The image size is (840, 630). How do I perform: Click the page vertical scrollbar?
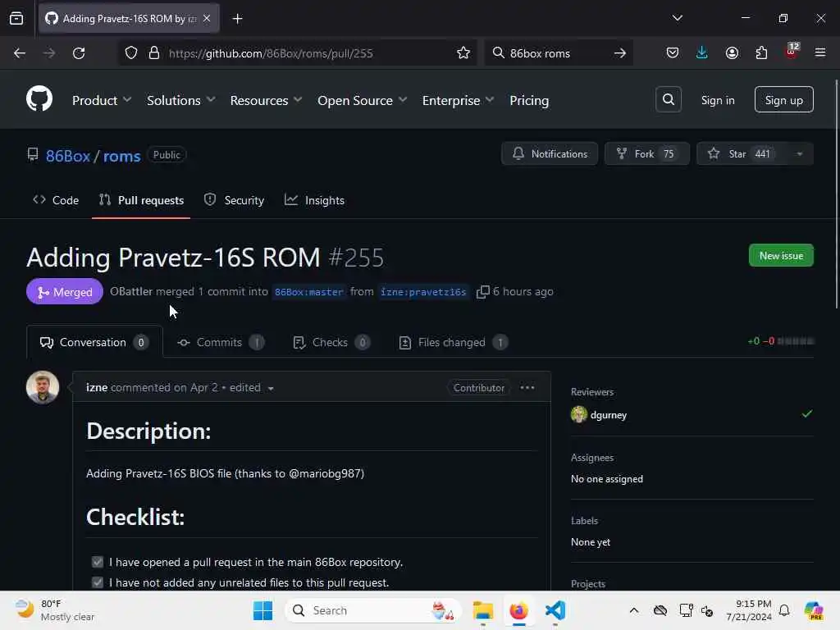[836, 194]
